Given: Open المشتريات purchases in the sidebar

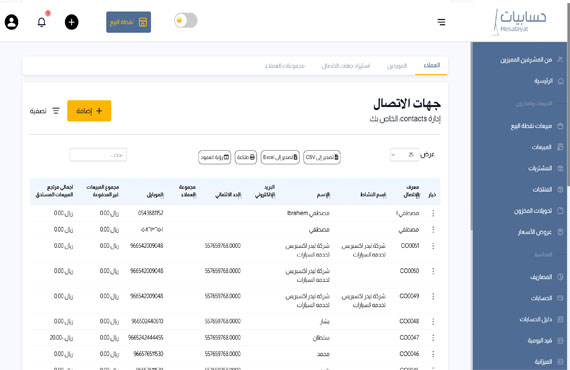Looking at the screenshot, I should pos(545,168).
